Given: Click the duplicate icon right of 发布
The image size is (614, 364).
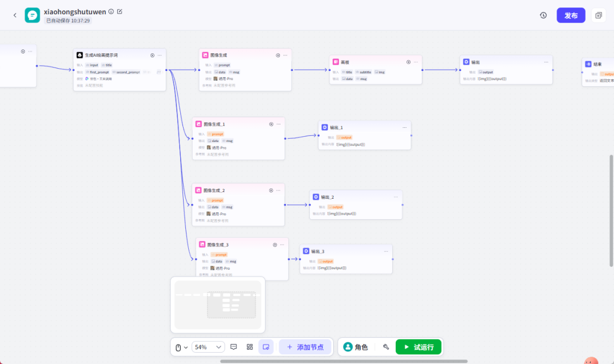Looking at the screenshot, I should (x=598, y=15).
